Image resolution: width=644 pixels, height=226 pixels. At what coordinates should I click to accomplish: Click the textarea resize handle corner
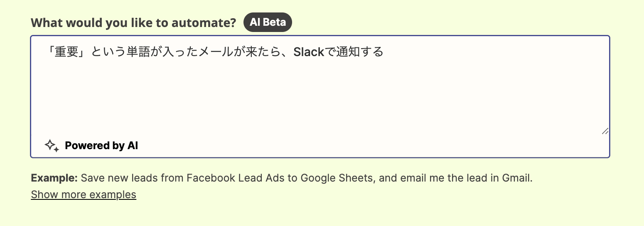[x=605, y=131]
